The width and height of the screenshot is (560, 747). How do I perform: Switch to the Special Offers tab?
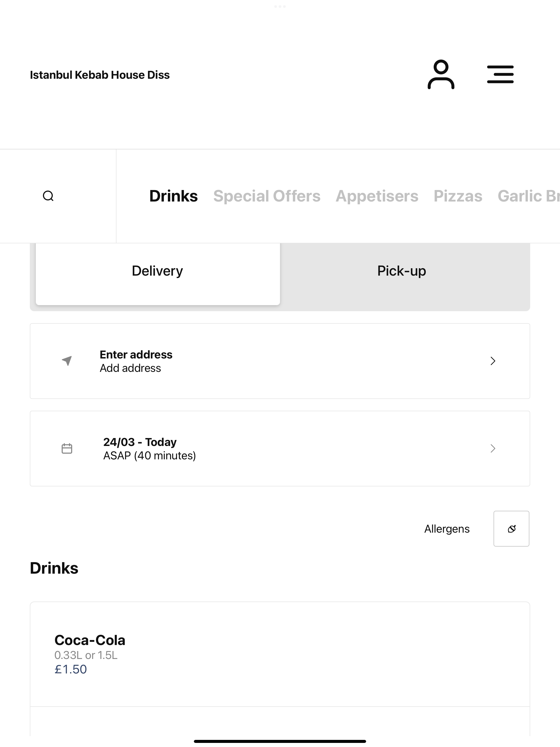click(267, 196)
